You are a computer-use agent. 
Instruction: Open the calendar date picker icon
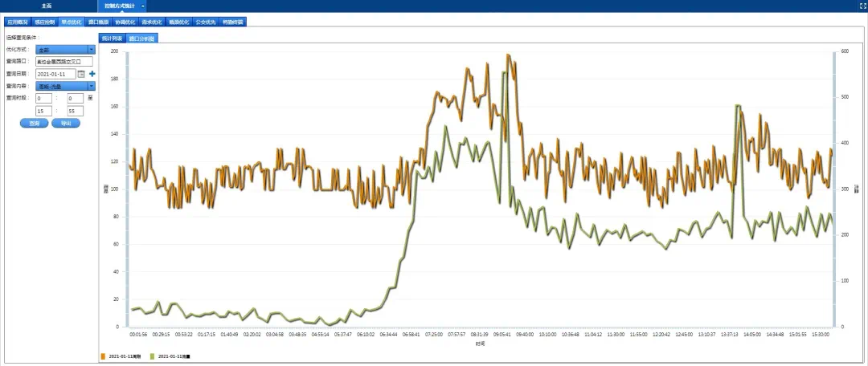coord(81,74)
